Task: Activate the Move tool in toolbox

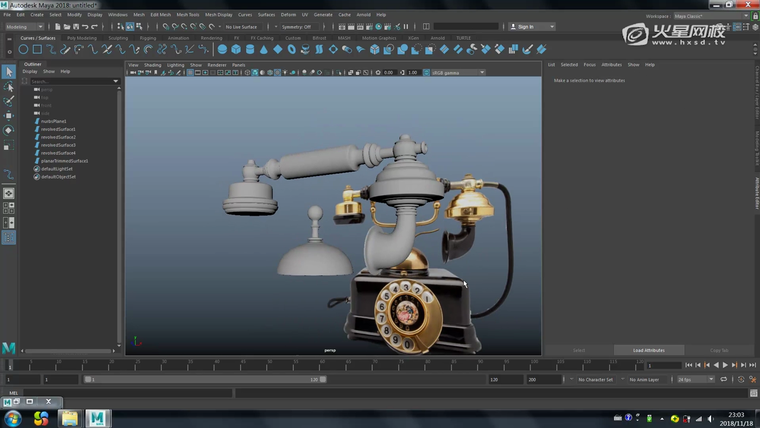Action: (x=9, y=116)
